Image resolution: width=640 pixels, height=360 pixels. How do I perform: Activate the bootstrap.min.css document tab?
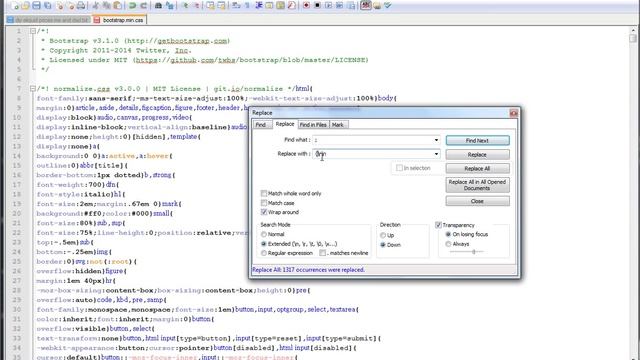pyautogui.click(x=119, y=20)
